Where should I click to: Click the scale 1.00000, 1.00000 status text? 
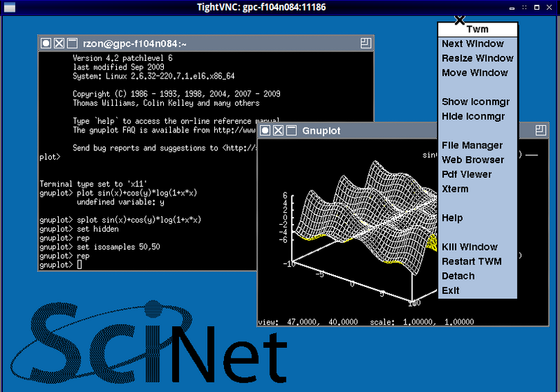click(422, 322)
